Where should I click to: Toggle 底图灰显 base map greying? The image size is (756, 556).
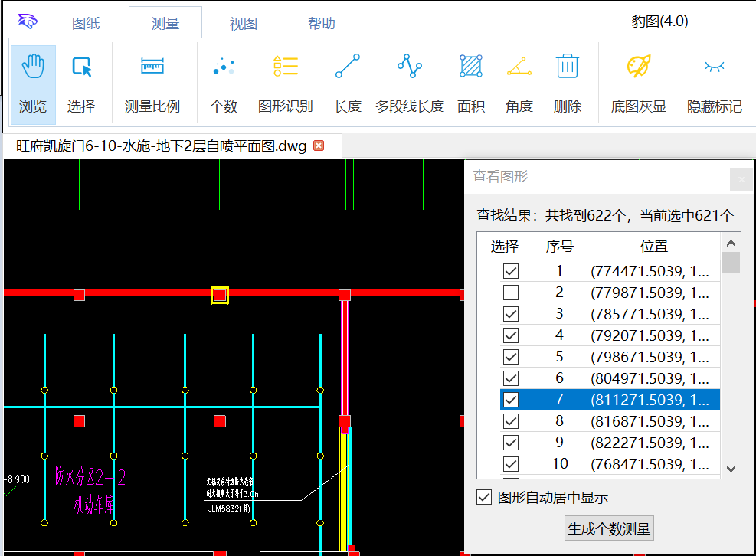point(638,85)
